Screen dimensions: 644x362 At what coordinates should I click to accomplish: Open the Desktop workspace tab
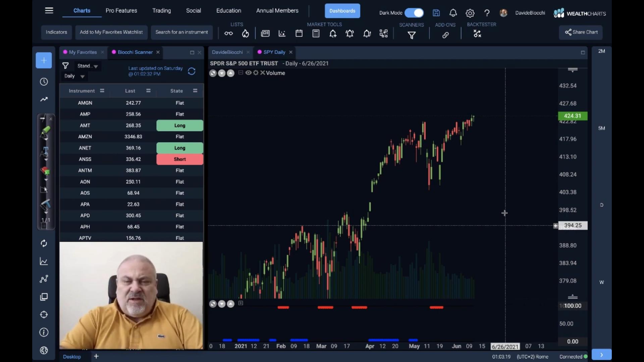(x=72, y=357)
